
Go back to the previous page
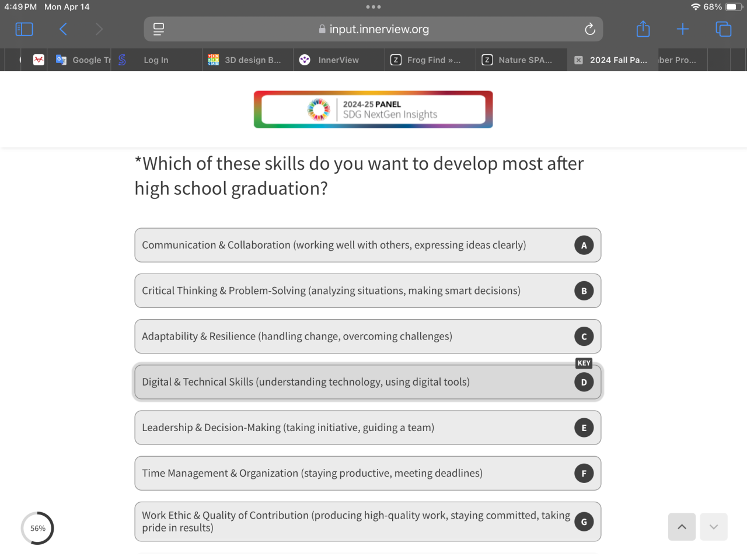[x=63, y=29]
